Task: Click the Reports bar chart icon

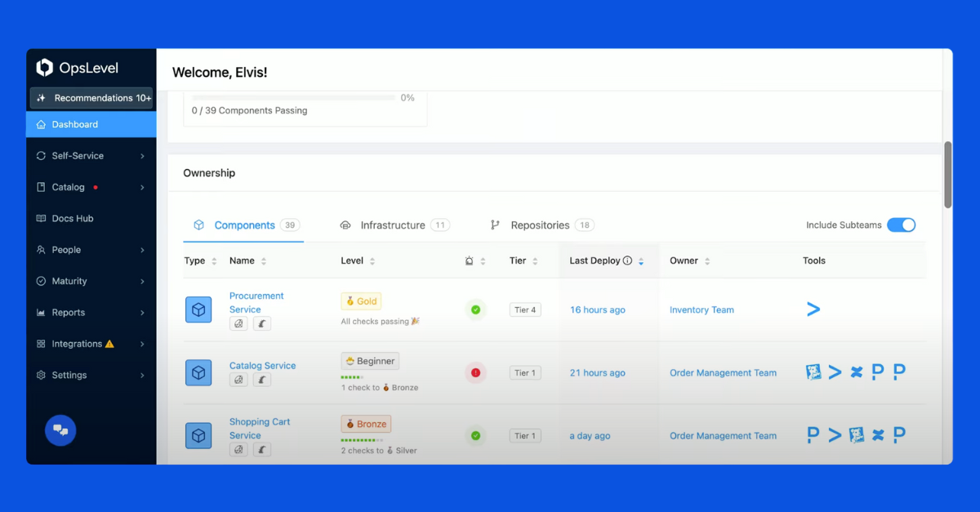Action: (x=41, y=313)
